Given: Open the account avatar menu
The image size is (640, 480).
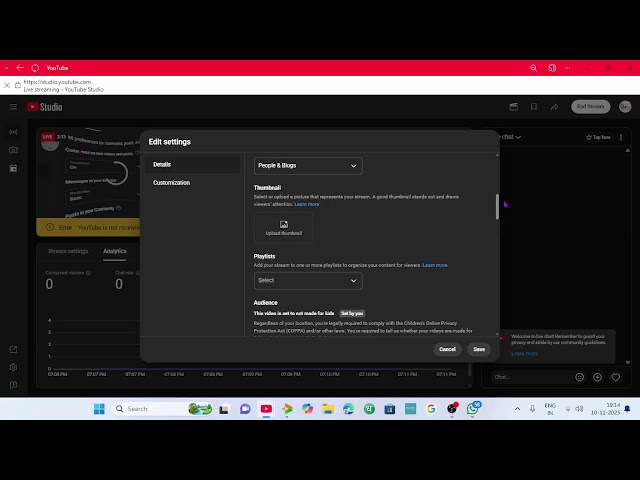Looking at the screenshot, I should click(x=625, y=107).
